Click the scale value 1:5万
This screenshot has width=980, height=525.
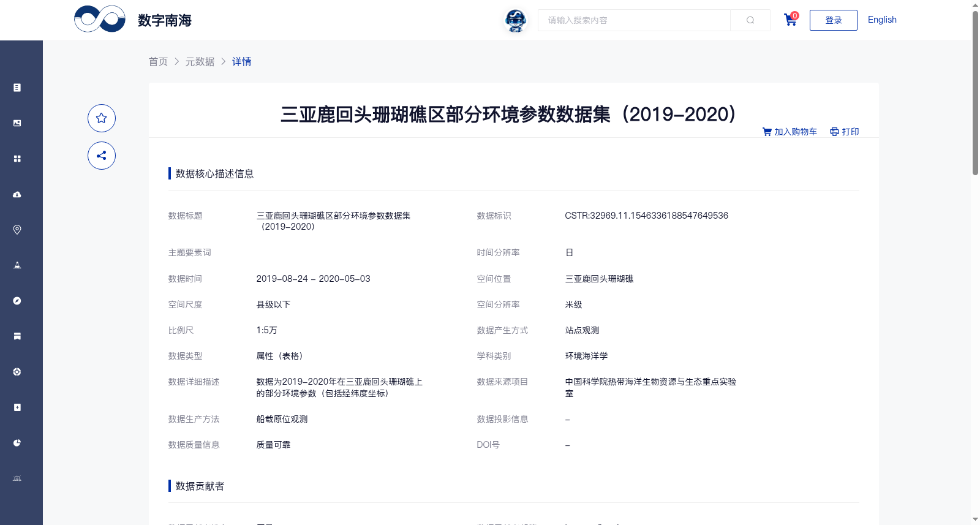pyautogui.click(x=266, y=330)
